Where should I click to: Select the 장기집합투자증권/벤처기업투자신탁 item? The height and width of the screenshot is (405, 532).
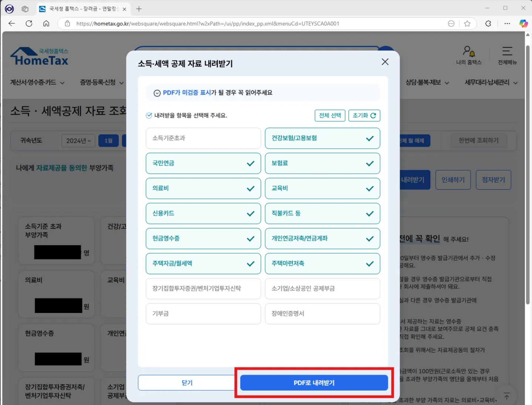click(203, 289)
